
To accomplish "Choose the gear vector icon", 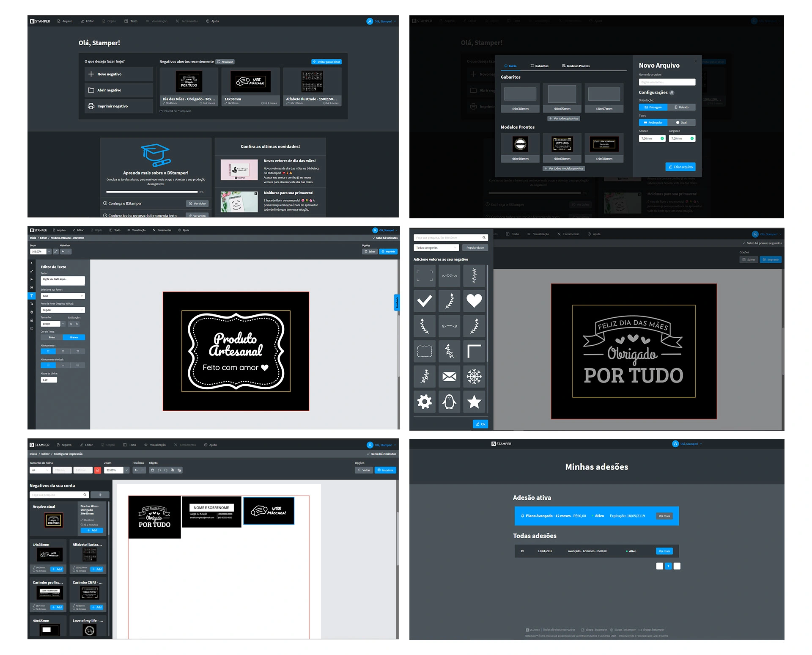I will [424, 402].
